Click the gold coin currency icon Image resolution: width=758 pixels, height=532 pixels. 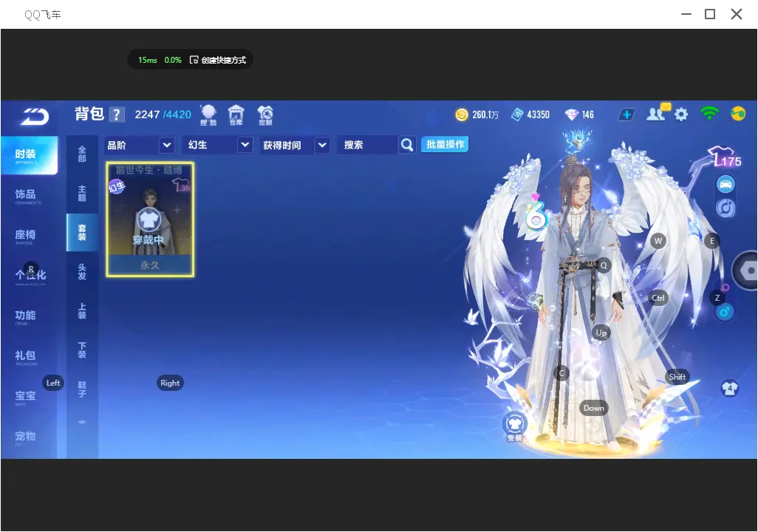(x=462, y=115)
